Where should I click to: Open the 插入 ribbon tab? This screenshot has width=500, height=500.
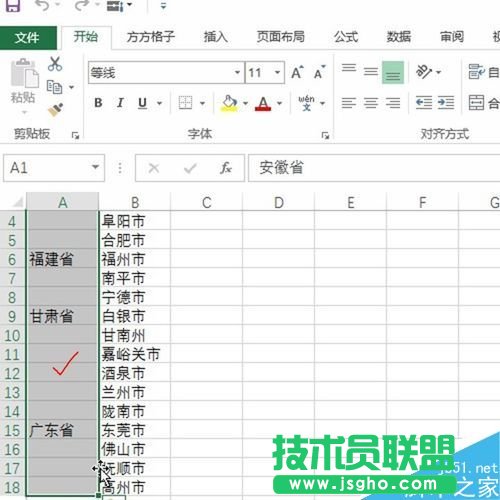click(216, 37)
